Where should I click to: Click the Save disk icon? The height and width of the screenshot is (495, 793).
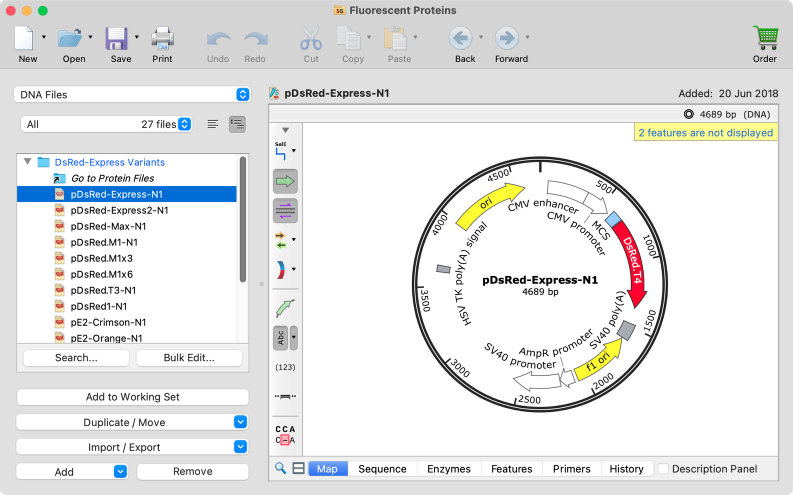coord(116,38)
